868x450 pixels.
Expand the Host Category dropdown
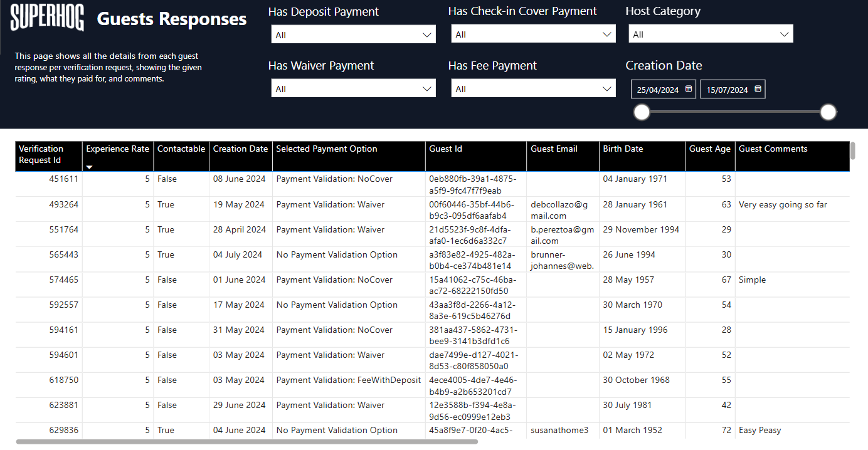click(x=711, y=34)
